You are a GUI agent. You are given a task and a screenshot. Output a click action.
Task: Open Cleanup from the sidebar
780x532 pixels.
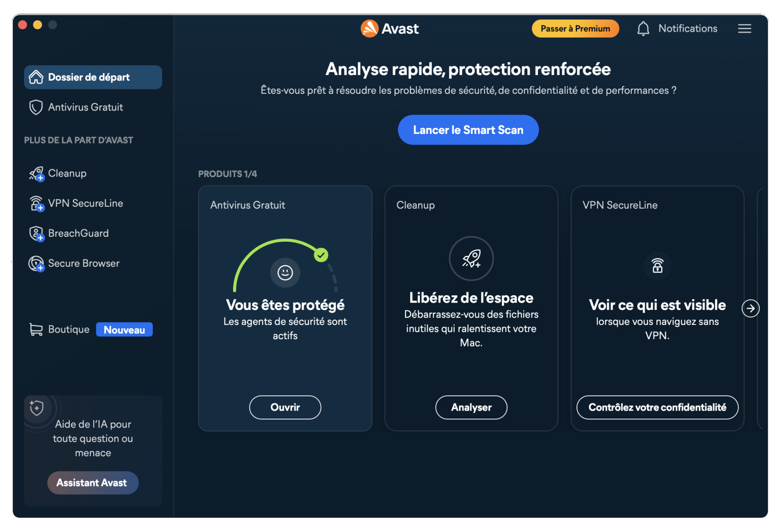(x=93, y=173)
